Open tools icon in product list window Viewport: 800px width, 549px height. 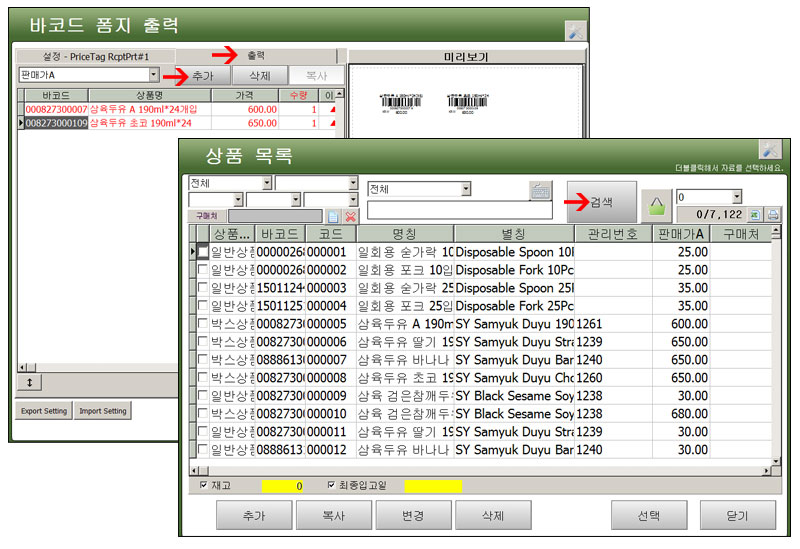point(770,150)
